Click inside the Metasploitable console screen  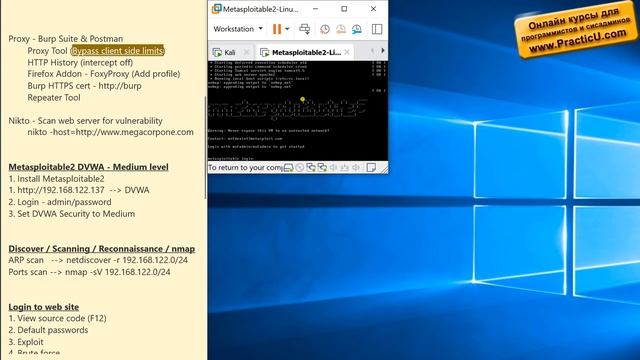click(x=298, y=110)
